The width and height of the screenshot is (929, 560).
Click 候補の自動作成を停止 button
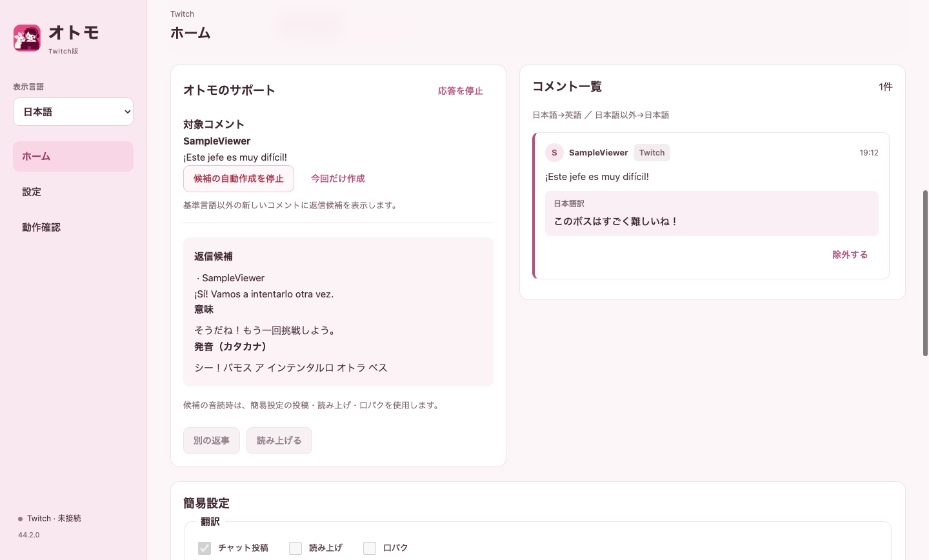[239, 179]
